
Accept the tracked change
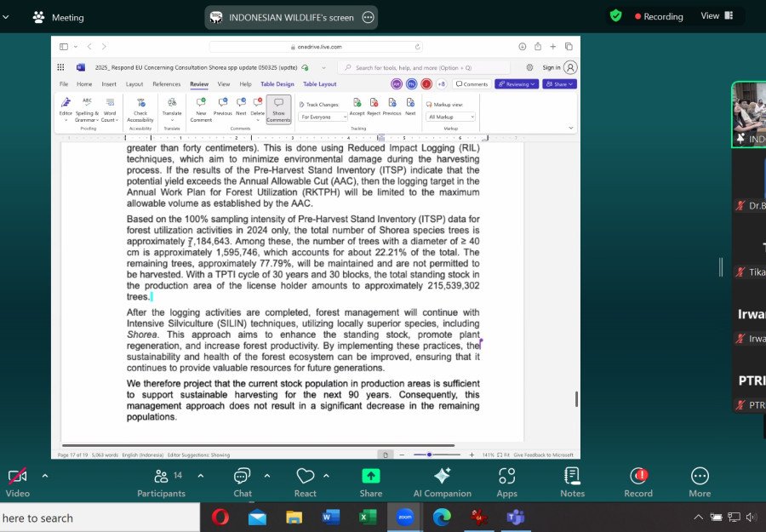[x=357, y=106]
